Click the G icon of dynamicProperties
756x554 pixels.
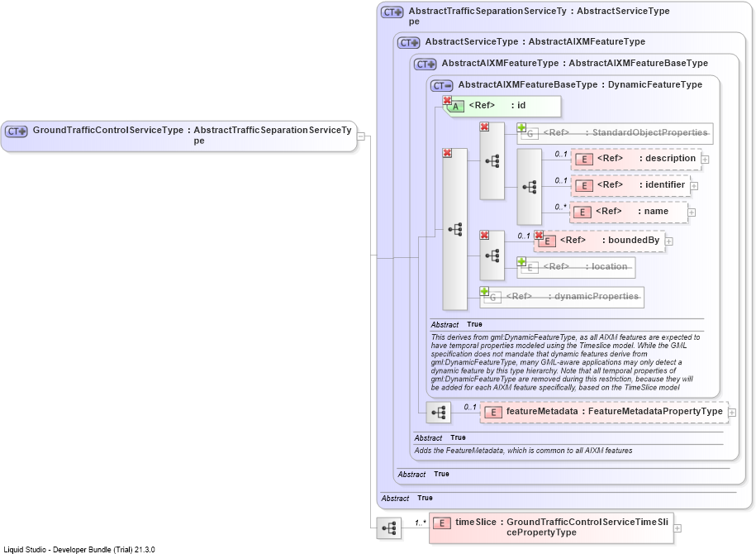[492, 298]
